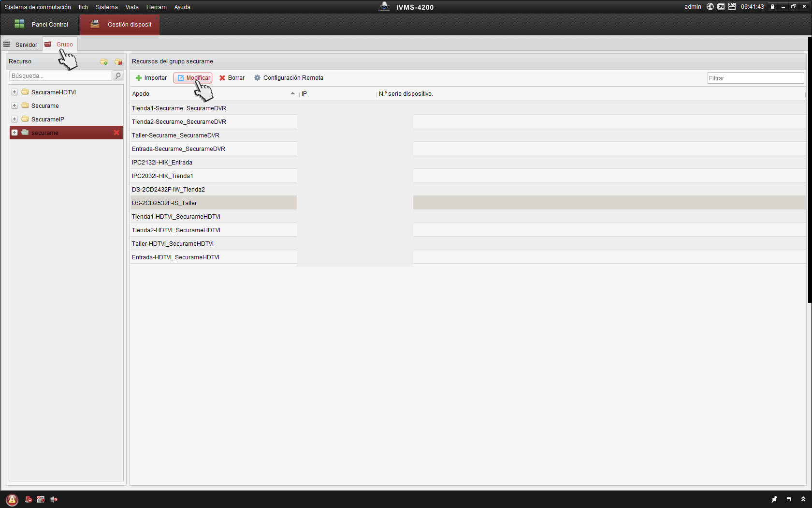Click the network globe status icon
This screenshot has width=812, height=508.
pyautogui.click(x=710, y=7)
